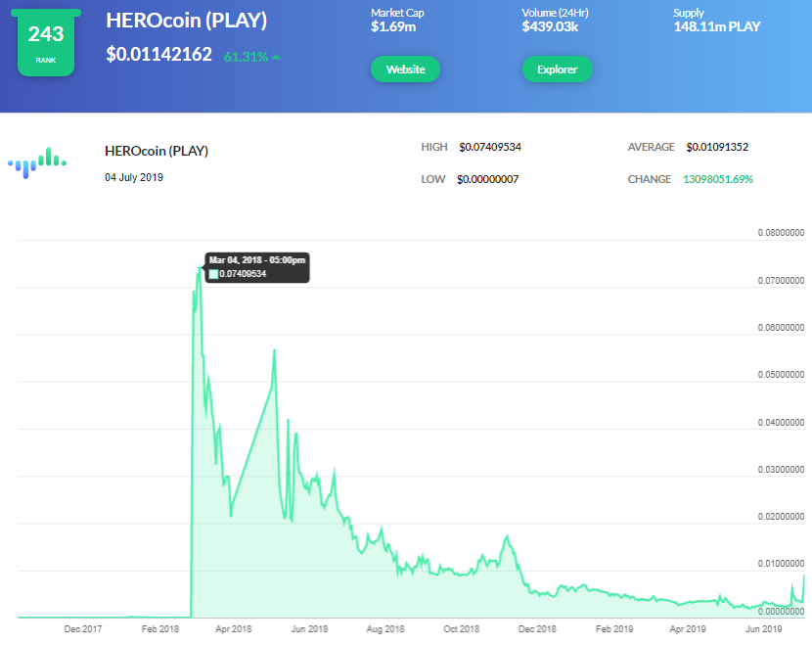Click the 0.01000000 y-axis label

[x=781, y=563]
